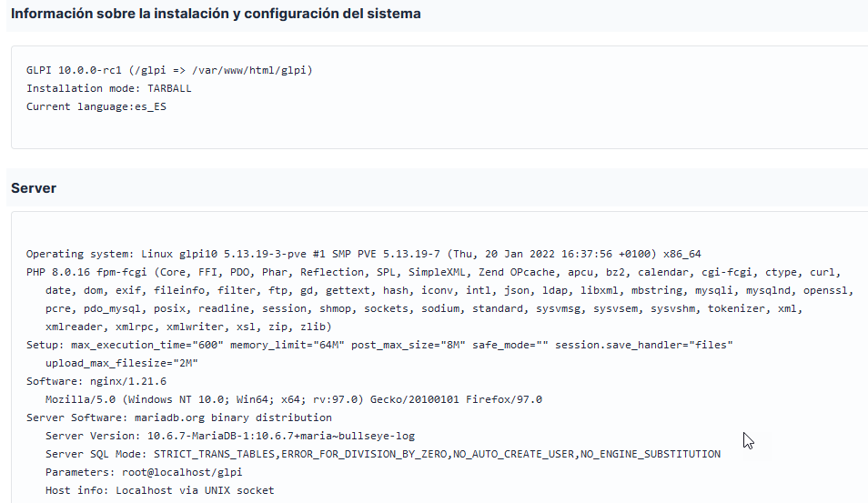Click the session.save_handler="files" setting

tap(644, 346)
